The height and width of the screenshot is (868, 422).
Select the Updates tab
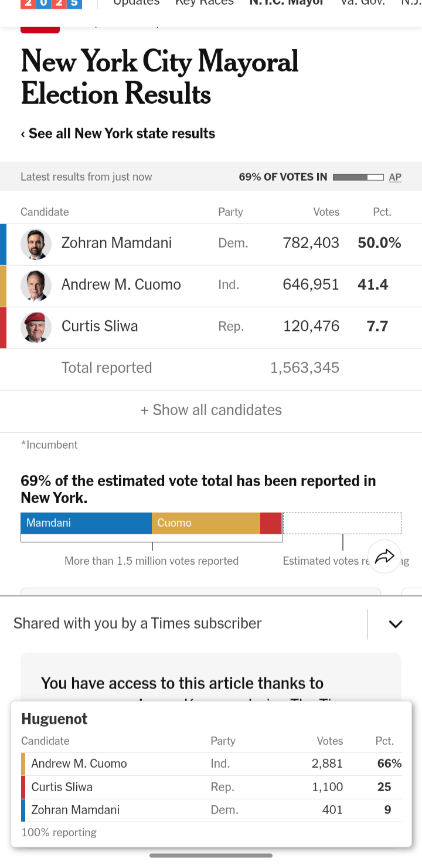(136, 3)
